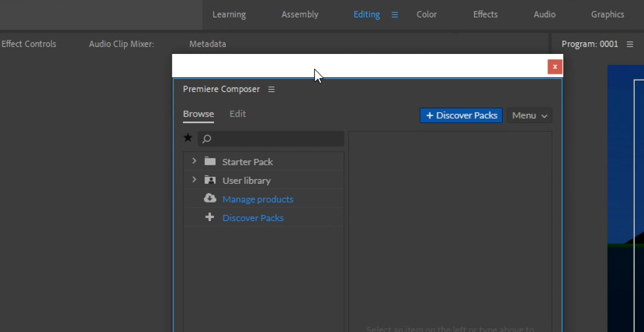Expand the User library folder
The image size is (644, 332).
(194, 180)
